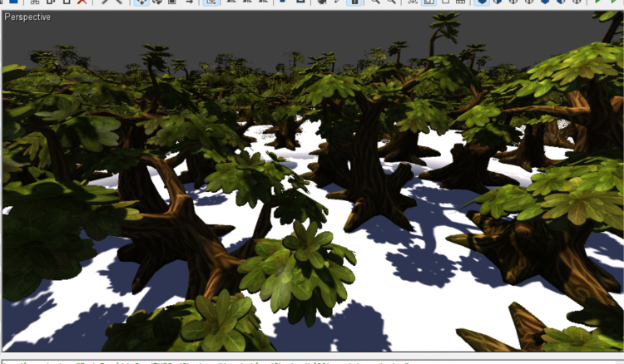The image size is (624, 364).
Task: Open the Perspective viewport label menu
Action: pos(27,17)
